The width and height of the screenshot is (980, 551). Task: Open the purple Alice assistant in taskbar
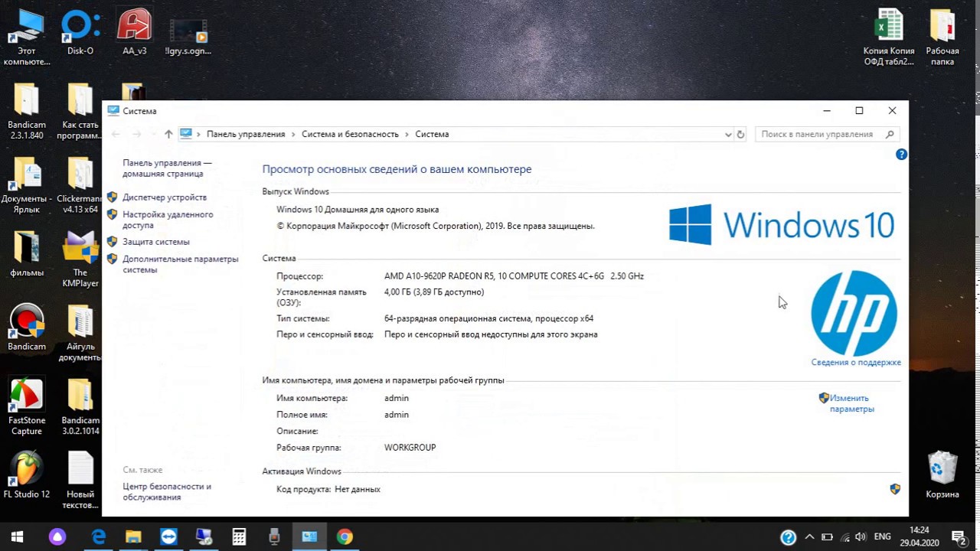(57, 536)
